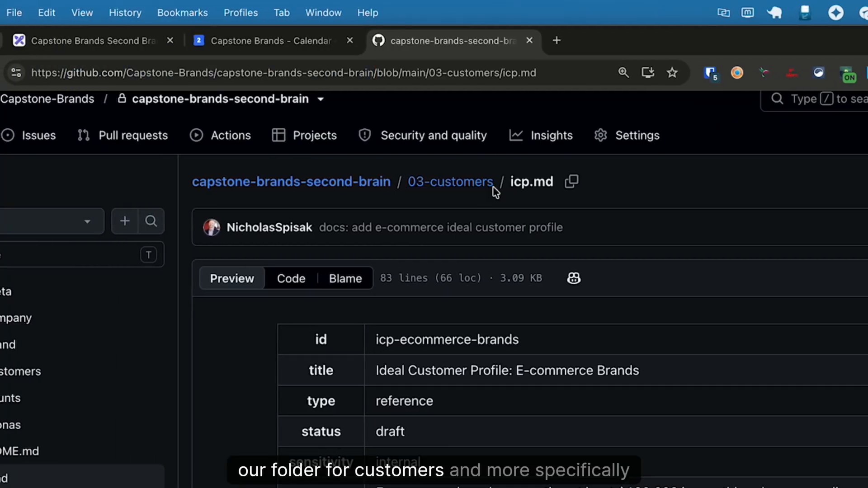Open Capstone-Brands organization link
The width and height of the screenshot is (868, 488).
(47, 99)
